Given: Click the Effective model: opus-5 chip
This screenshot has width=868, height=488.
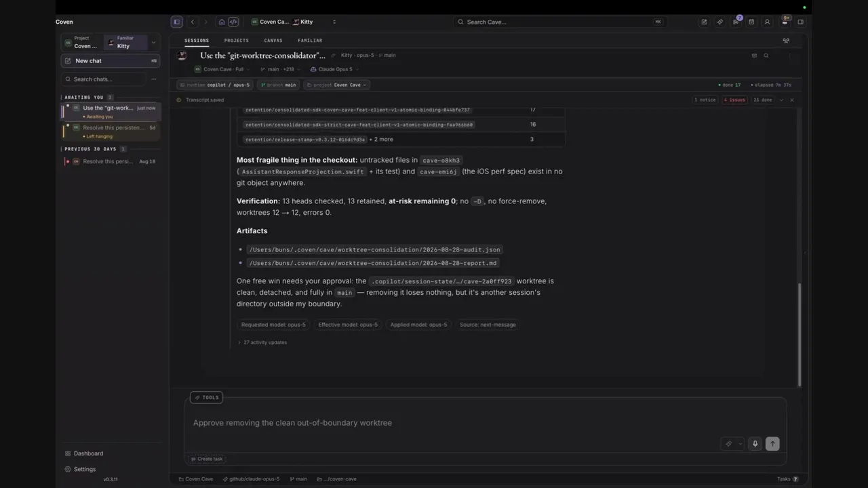Looking at the screenshot, I should 348,325.
